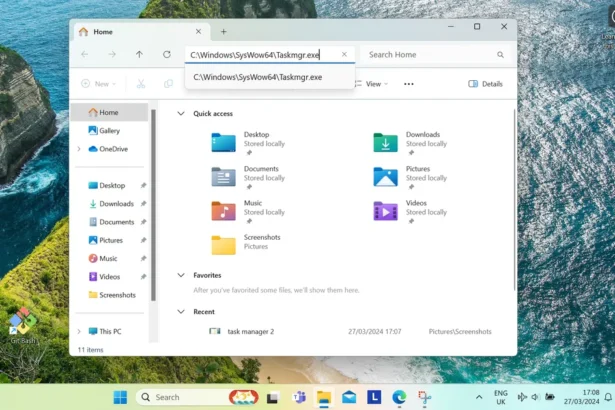Click the search magnifier icon
This screenshot has width=615, height=410.
tap(500, 55)
